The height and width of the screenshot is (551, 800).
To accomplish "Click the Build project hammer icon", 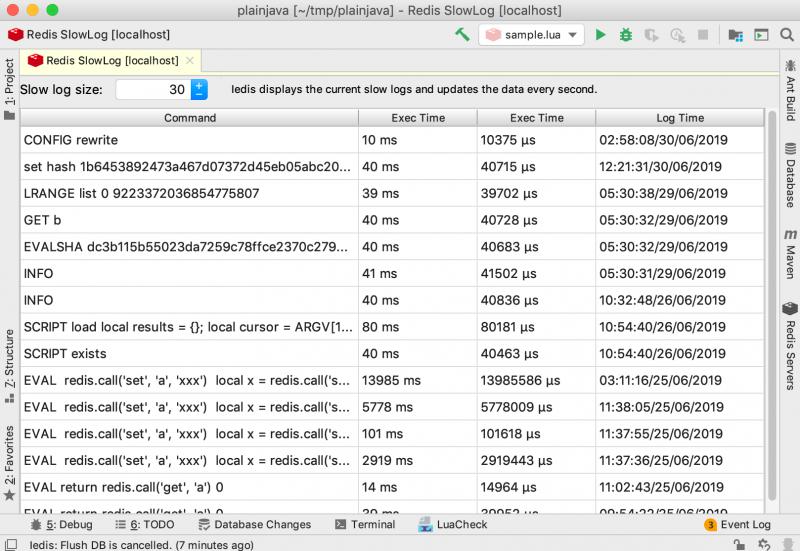I will (462, 34).
